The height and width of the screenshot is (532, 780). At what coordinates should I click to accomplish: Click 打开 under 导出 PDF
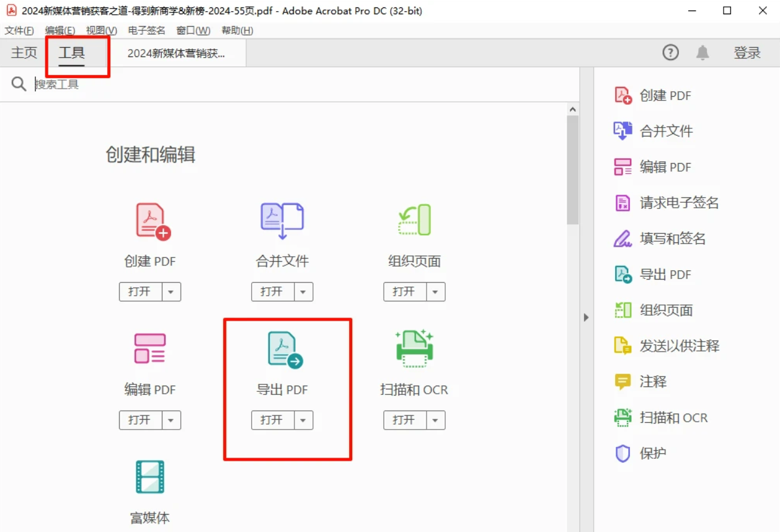(x=272, y=420)
